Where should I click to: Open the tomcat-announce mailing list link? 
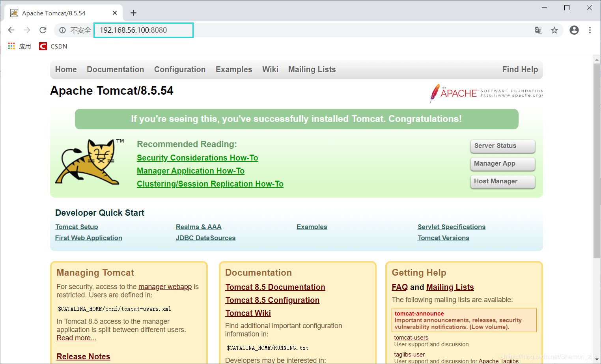pyautogui.click(x=419, y=314)
